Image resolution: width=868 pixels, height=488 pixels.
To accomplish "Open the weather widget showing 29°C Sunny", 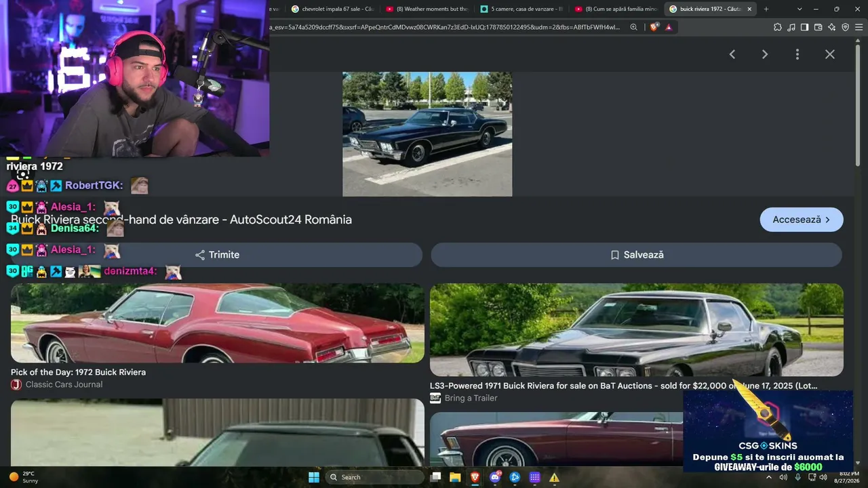I will pyautogui.click(x=24, y=477).
